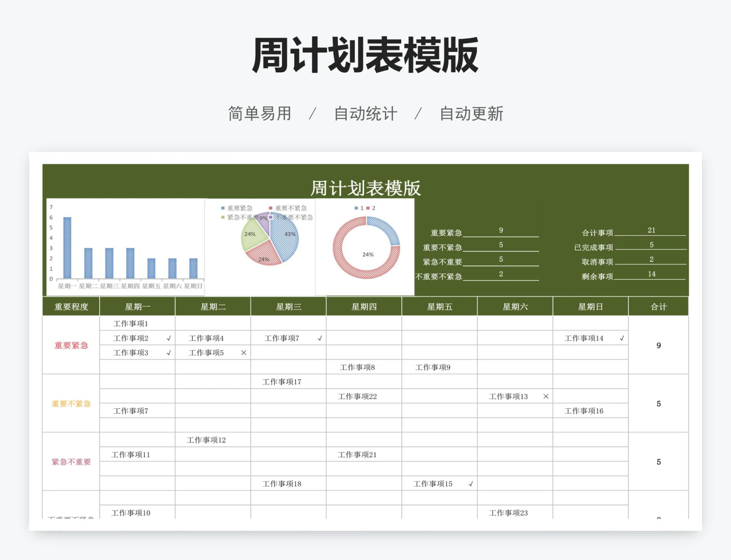Select series 1 marker in donut legend

click(x=356, y=208)
